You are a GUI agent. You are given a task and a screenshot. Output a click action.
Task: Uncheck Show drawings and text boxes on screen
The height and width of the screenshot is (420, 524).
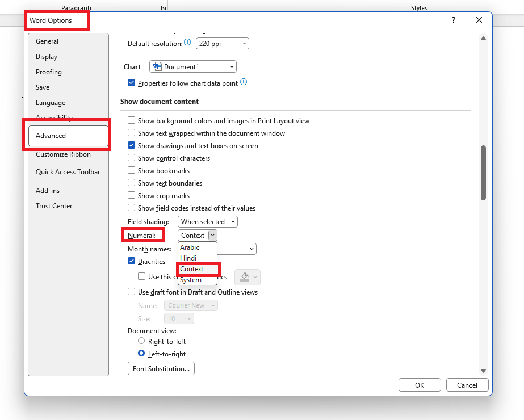coord(132,146)
